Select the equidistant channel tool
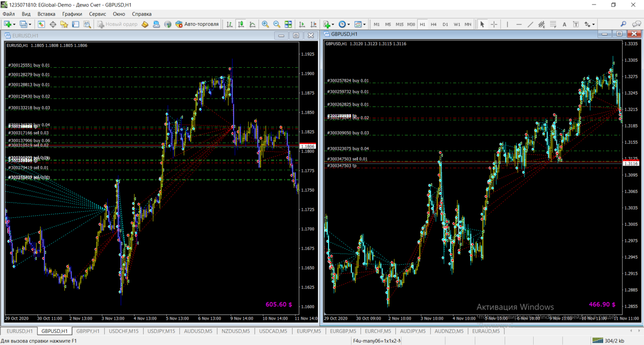 point(542,24)
